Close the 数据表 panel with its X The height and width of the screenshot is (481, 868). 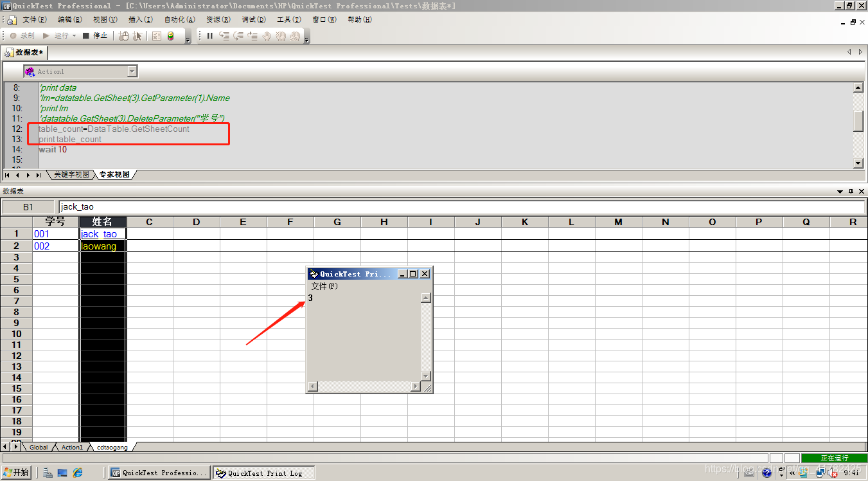pyautogui.click(x=862, y=192)
